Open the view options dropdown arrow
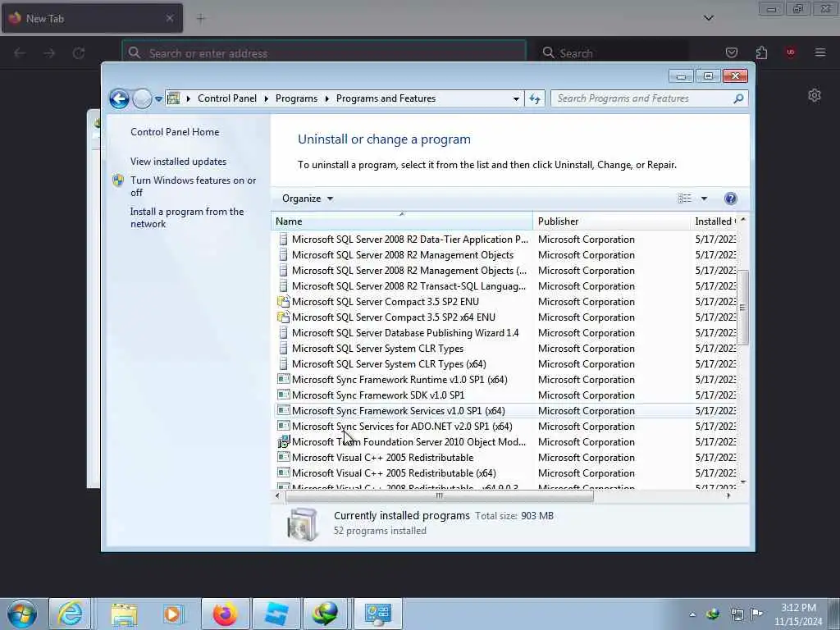Screen dimensions: 840x630 [704, 199]
